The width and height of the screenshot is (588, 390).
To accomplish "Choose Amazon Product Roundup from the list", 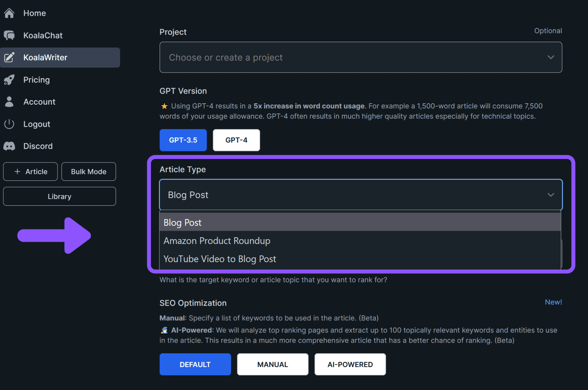I will [360, 241].
